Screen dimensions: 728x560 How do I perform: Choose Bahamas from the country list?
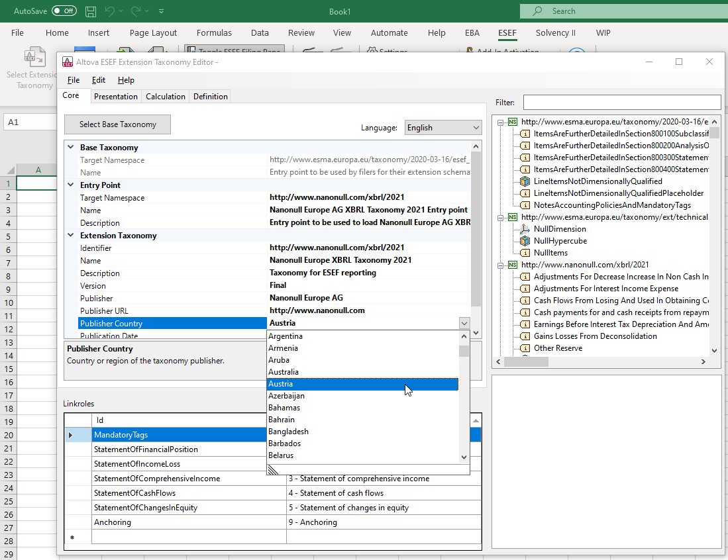pyautogui.click(x=284, y=408)
